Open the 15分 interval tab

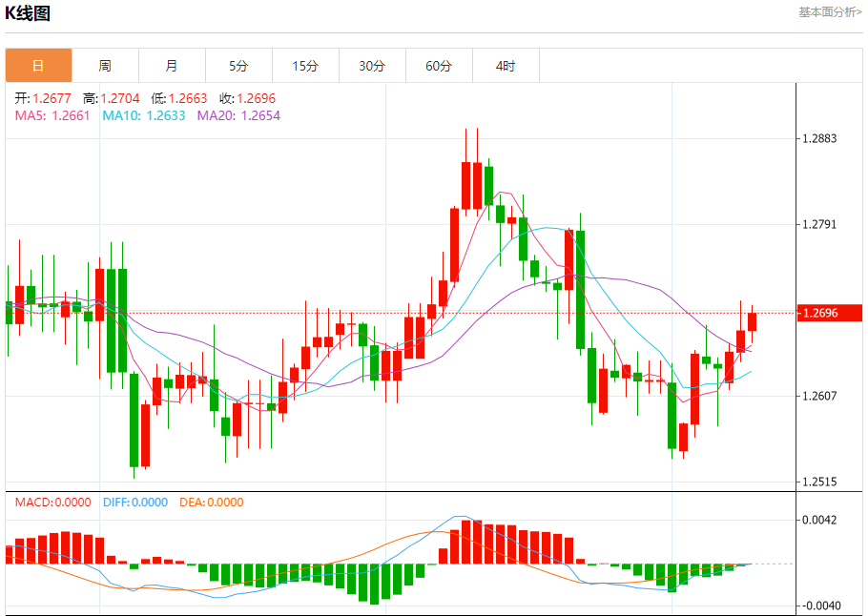point(305,66)
